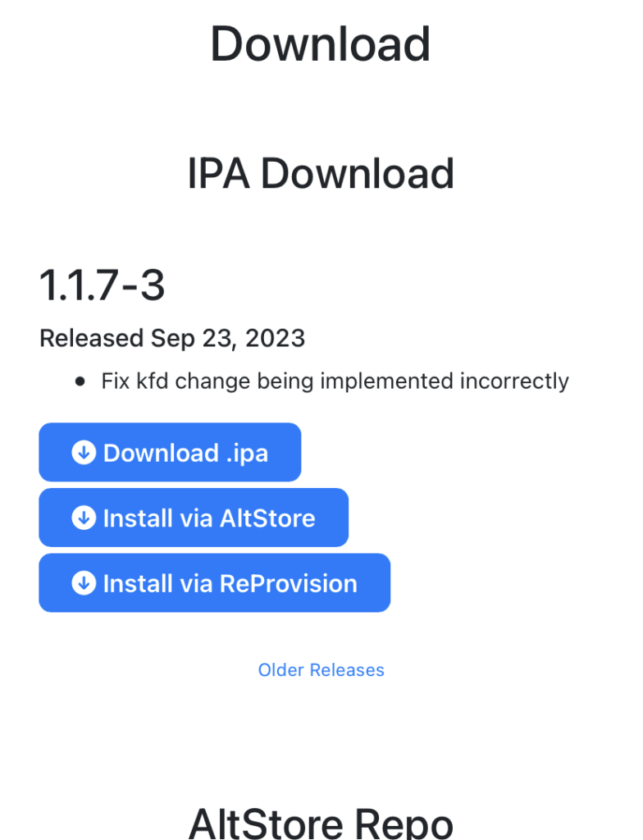Click the 1.1.7-3 version number
This screenshot has width=643, height=840.
(x=103, y=285)
